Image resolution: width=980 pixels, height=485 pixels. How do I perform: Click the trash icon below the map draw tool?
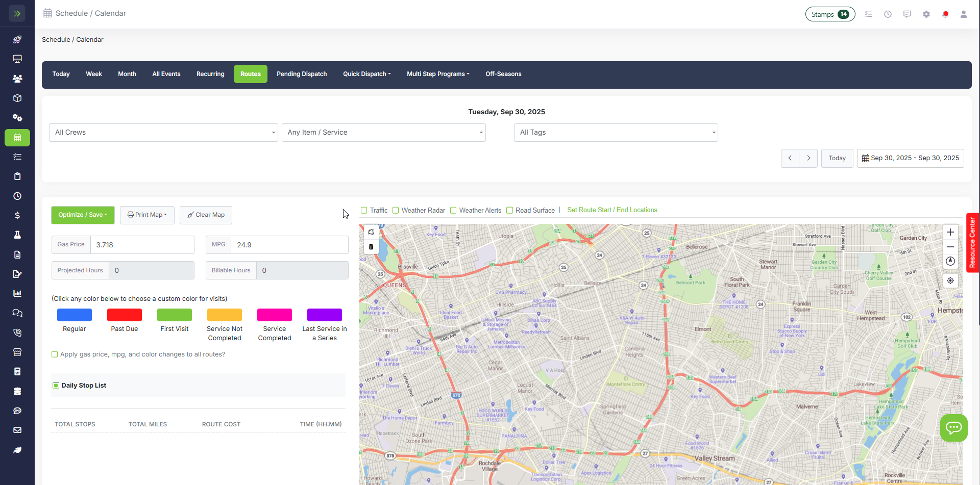[371, 247]
